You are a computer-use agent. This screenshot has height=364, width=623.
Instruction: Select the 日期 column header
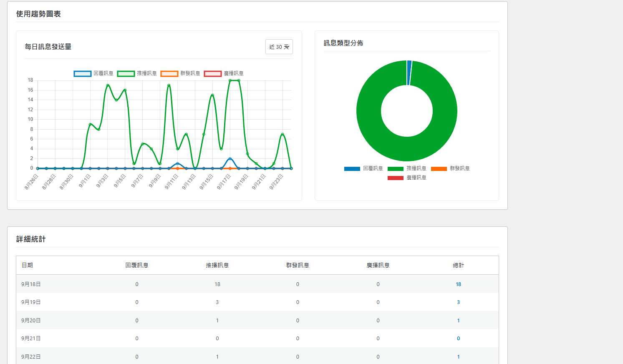(27, 265)
